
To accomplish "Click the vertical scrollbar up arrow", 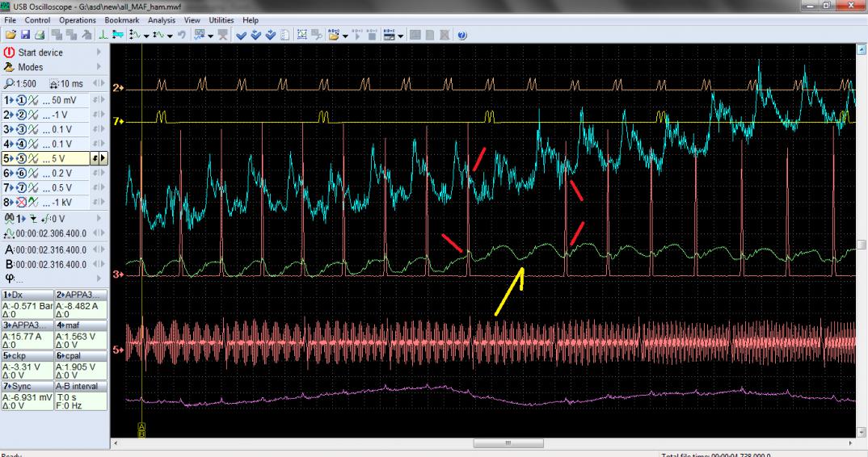I will 862,50.
